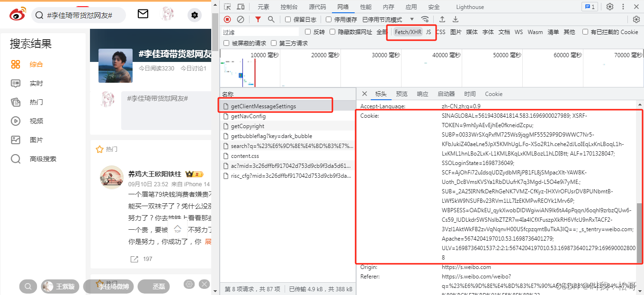Open network panel settings gear
The image size is (644, 295).
[x=636, y=19]
